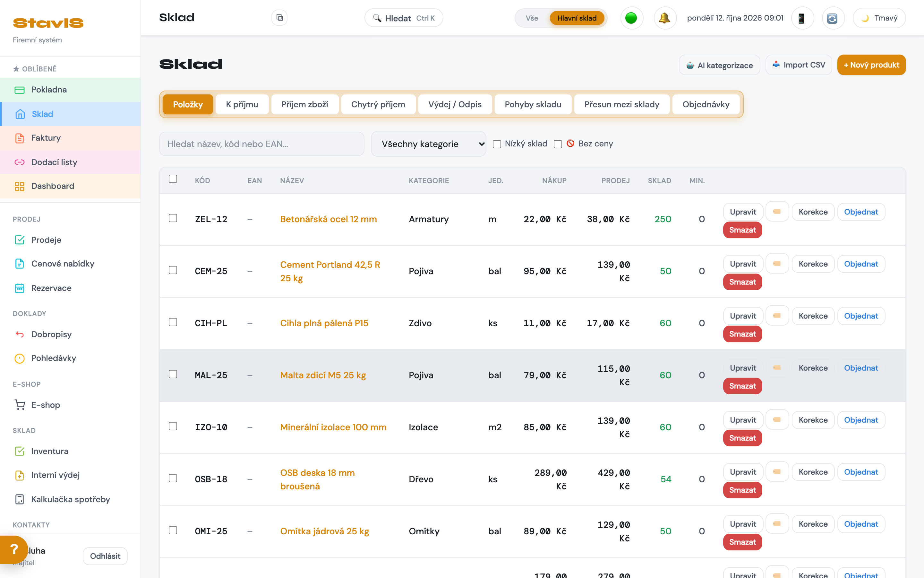Switch to Tmavý dark mode
The image size is (924, 578).
point(879,18)
